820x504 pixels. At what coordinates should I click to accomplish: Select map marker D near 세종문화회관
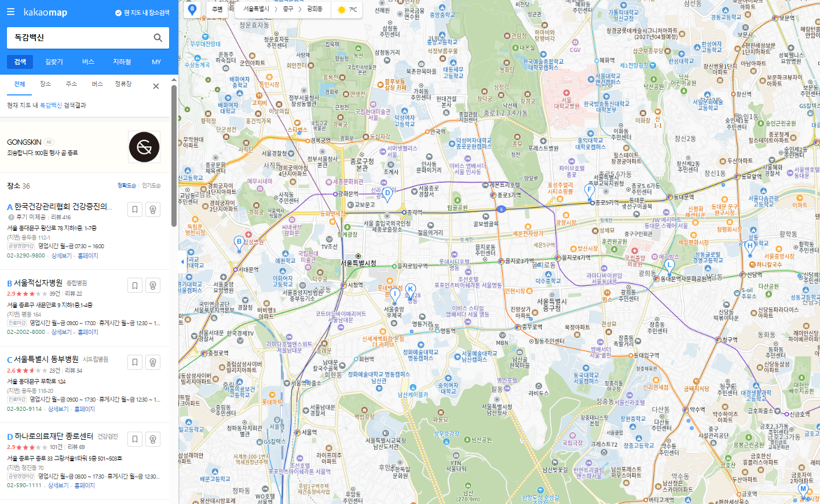(387, 195)
